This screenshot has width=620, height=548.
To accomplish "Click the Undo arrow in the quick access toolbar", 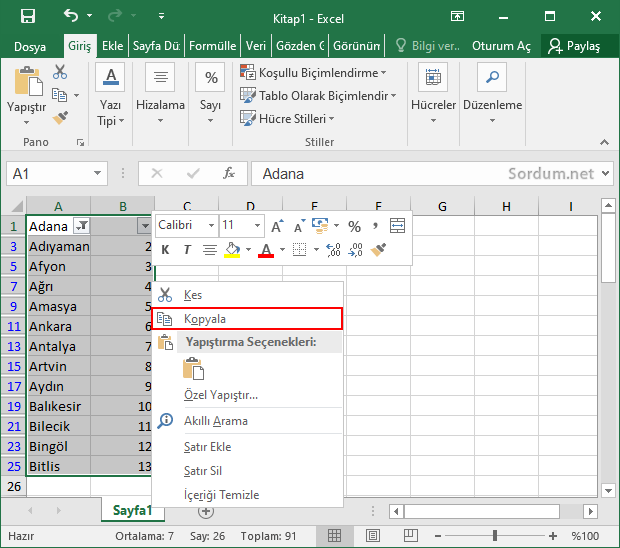I will 70,17.
